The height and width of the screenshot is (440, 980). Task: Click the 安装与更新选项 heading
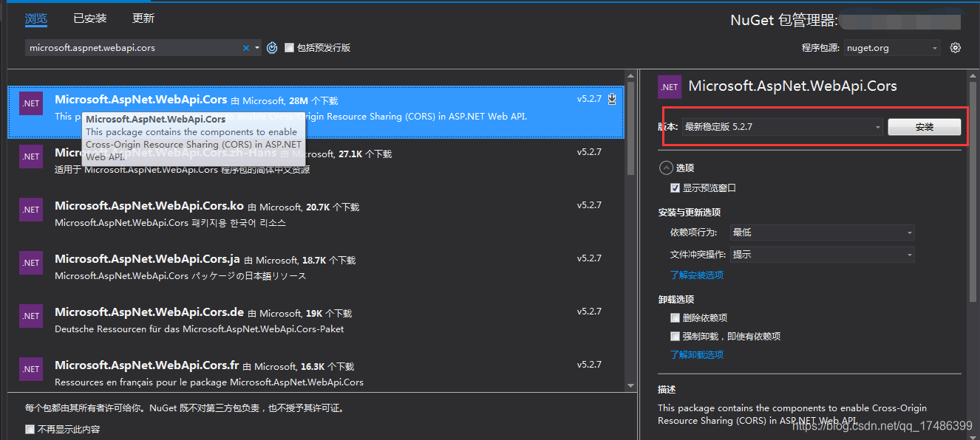tap(690, 213)
